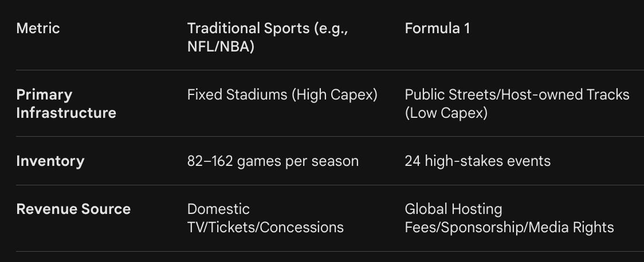This screenshot has height=262, width=644.
Task: Click the NFL/NBA text in header
Action: [221, 47]
